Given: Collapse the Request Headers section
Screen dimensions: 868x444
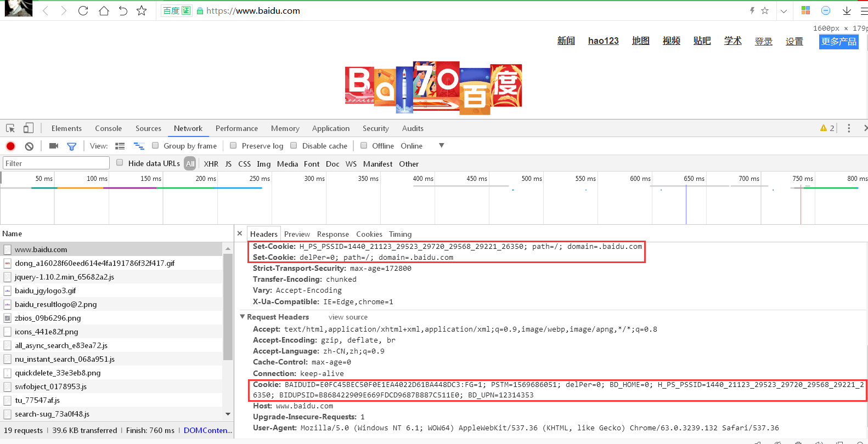Looking at the screenshot, I should (243, 317).
